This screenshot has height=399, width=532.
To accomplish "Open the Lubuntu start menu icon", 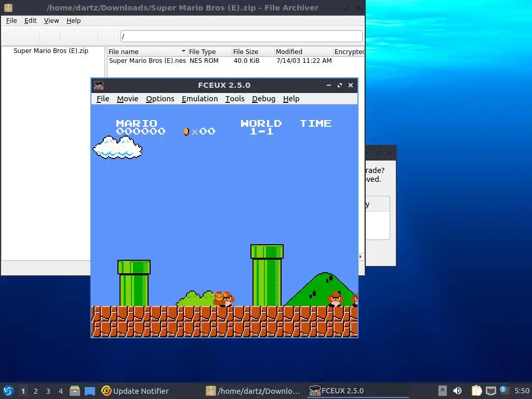I will pos(8,391).
